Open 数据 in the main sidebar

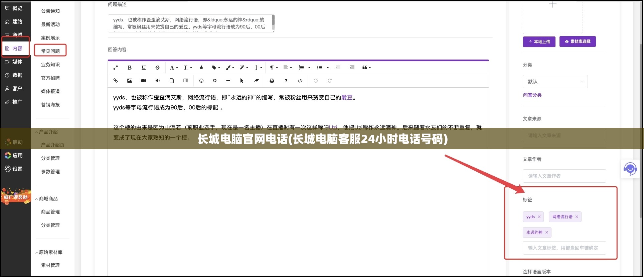pos(14,75)
